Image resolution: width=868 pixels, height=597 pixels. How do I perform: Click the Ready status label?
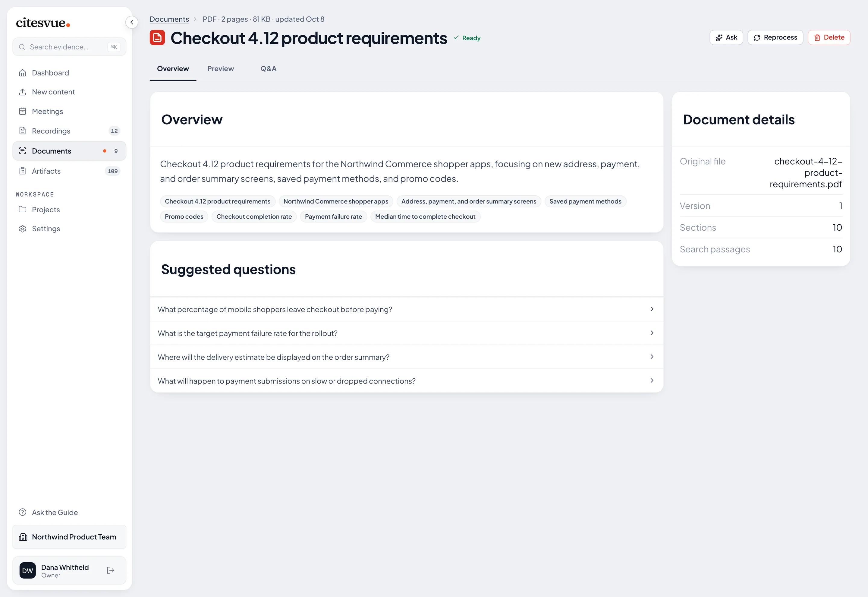pos(467,38)
